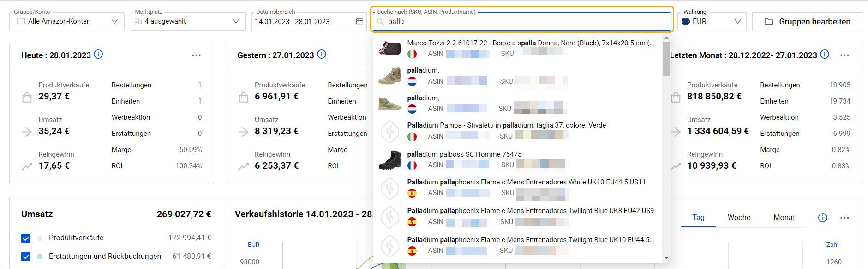Switch to the Monat tab

click(784, 217)
